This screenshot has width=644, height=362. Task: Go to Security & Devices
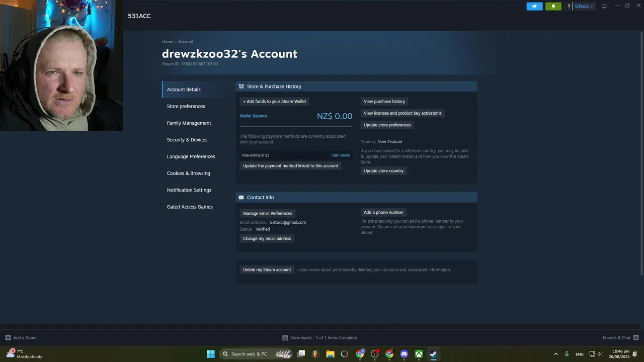coord(187,140)
